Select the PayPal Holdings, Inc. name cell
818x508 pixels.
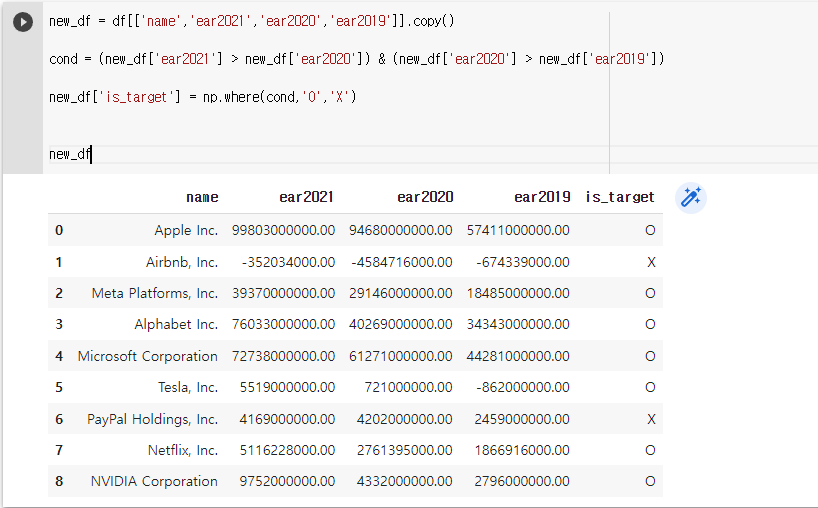(x=152, y=419)
